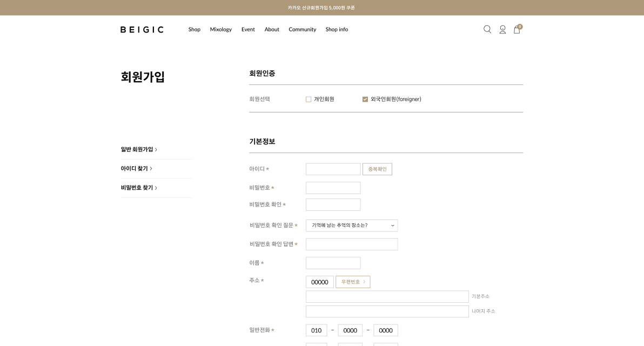Open the Shop menu
644x346 pixels.
click(x=194, y=30)
